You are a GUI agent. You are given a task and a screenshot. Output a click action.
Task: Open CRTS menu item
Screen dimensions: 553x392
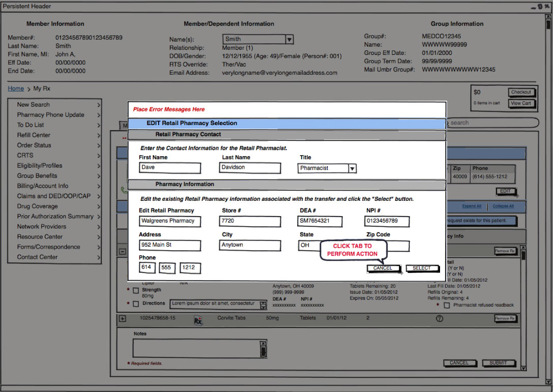tap(54, 156)
